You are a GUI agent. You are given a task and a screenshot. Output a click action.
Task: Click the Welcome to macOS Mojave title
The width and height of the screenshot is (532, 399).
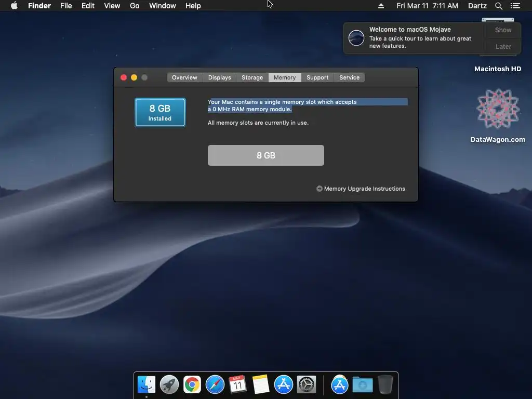coord(410,30)
